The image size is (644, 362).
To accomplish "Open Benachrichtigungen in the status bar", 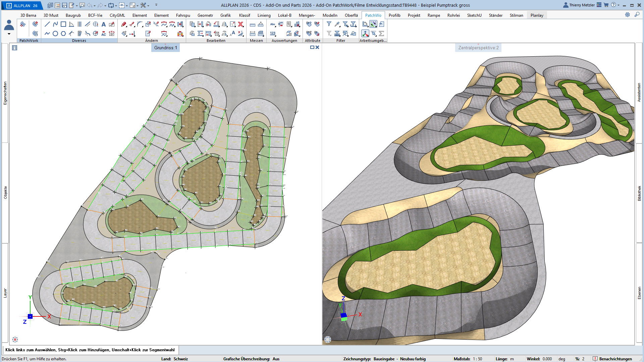I will [x=612, y=359].
